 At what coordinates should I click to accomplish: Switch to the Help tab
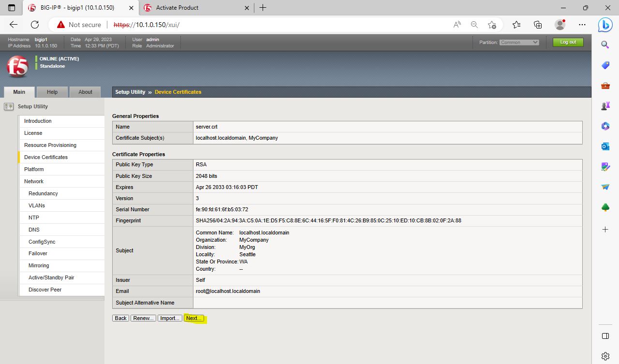coord(52,92)
